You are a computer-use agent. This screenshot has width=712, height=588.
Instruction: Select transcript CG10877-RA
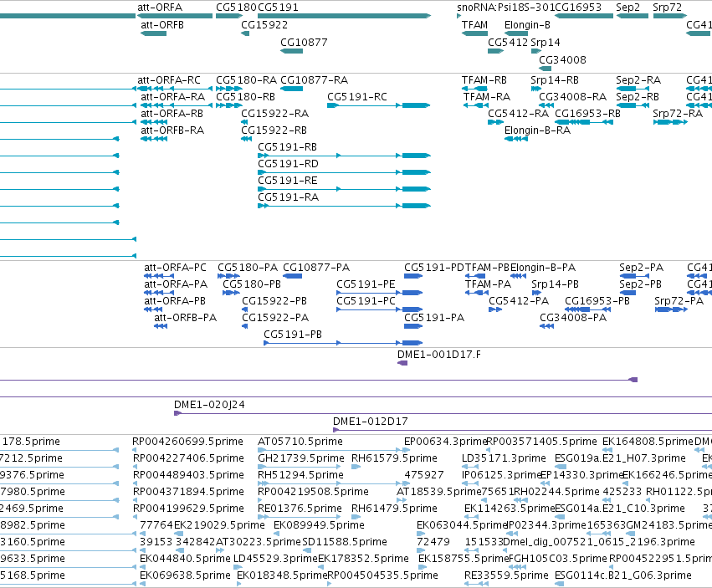(315, 80)
